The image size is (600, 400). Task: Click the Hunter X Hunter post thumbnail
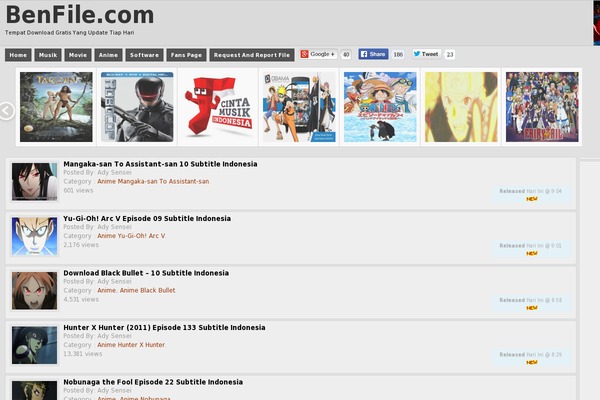tap(34, 345)
